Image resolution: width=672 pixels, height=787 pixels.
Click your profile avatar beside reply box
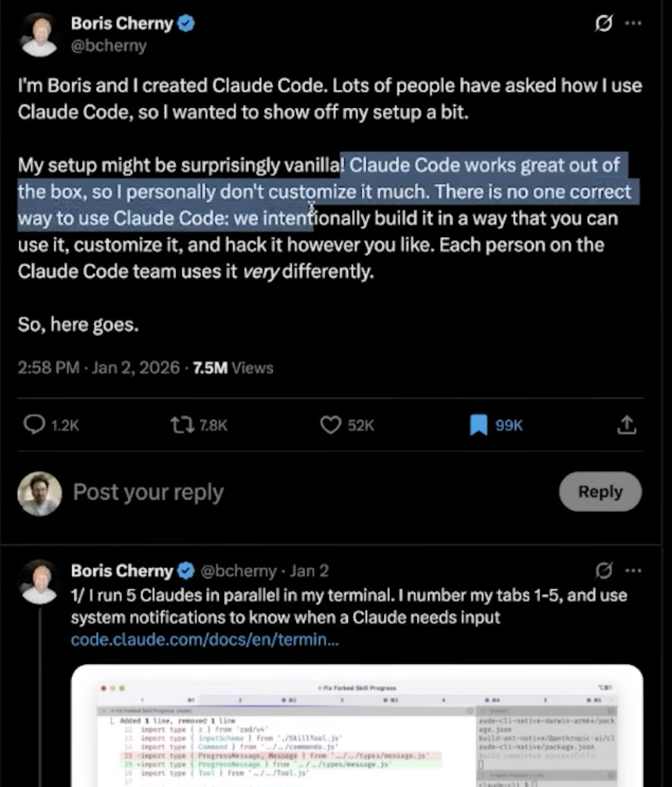click(39, 493)
